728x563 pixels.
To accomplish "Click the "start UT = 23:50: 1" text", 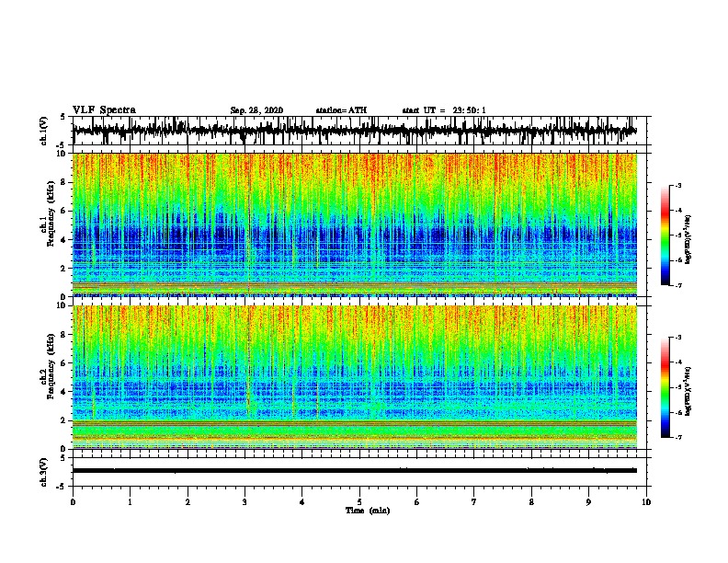I will 444,110.
